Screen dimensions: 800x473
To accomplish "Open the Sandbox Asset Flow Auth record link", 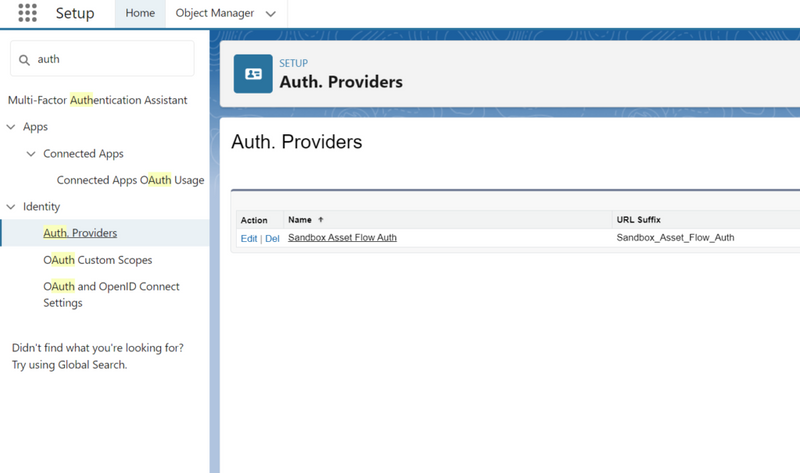I will [x=342, y=237].
